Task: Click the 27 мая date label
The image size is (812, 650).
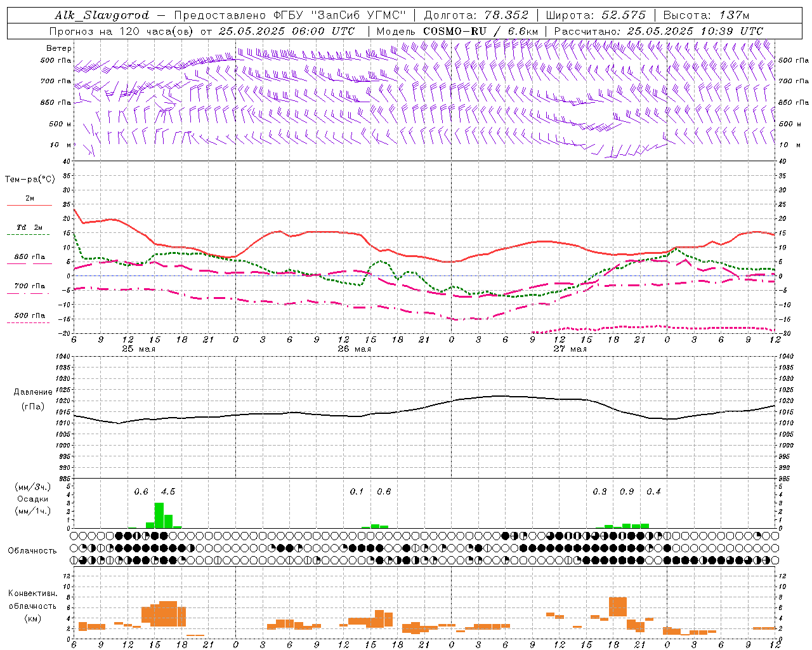Action: (570, 348)
